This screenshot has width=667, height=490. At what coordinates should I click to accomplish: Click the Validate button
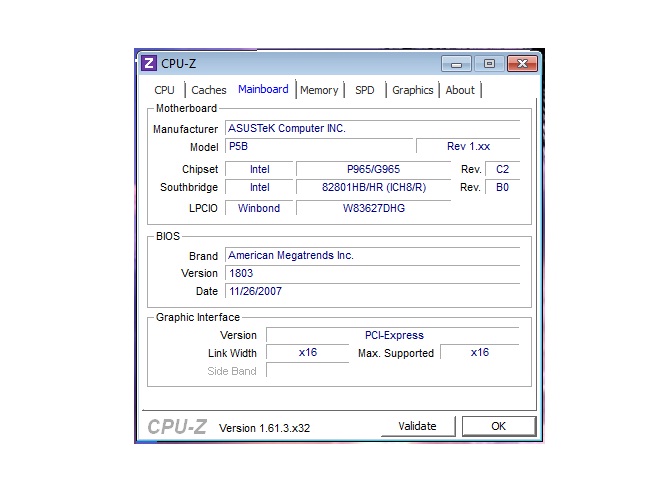(x=418, y=426)
